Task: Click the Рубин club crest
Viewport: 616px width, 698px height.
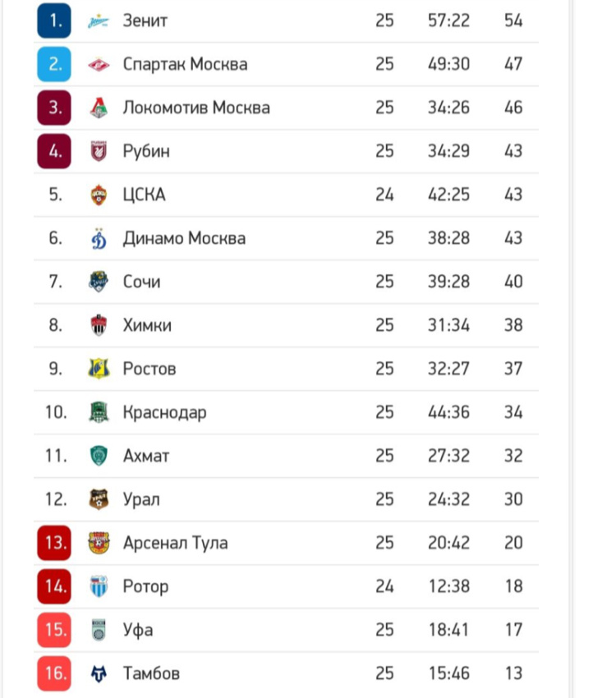Action: tap(99, 151)
